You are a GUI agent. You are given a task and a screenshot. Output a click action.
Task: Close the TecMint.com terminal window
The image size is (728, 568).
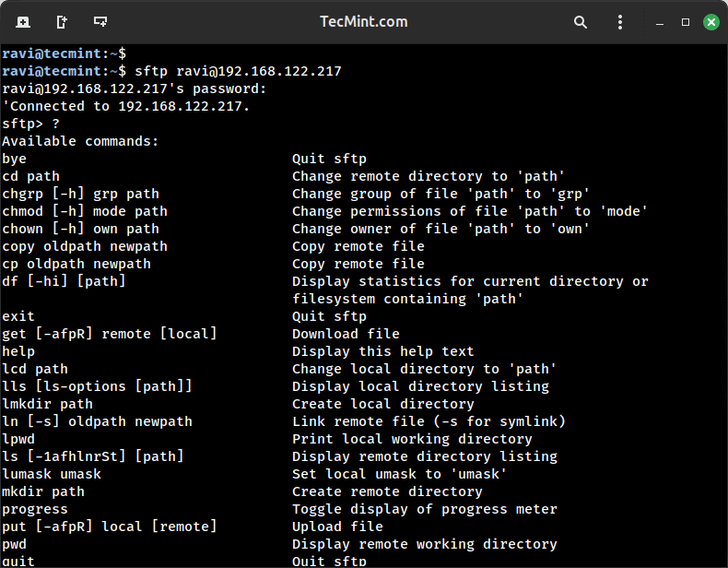710,21
